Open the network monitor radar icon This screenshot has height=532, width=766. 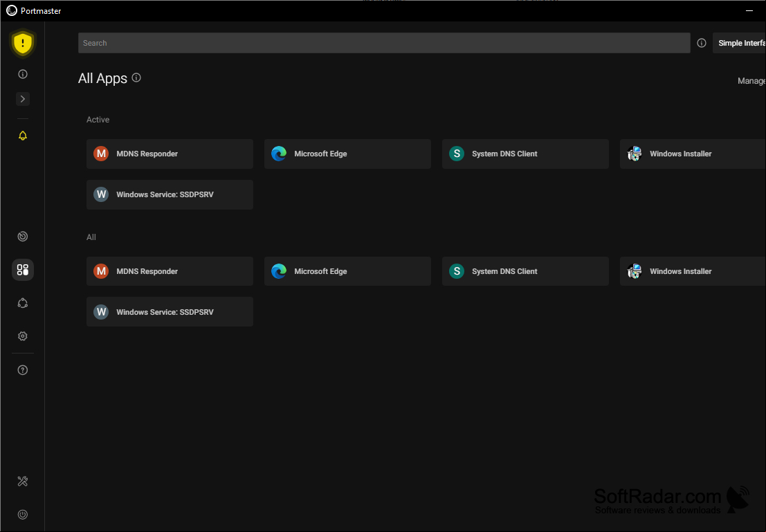(x=22, y=237)
